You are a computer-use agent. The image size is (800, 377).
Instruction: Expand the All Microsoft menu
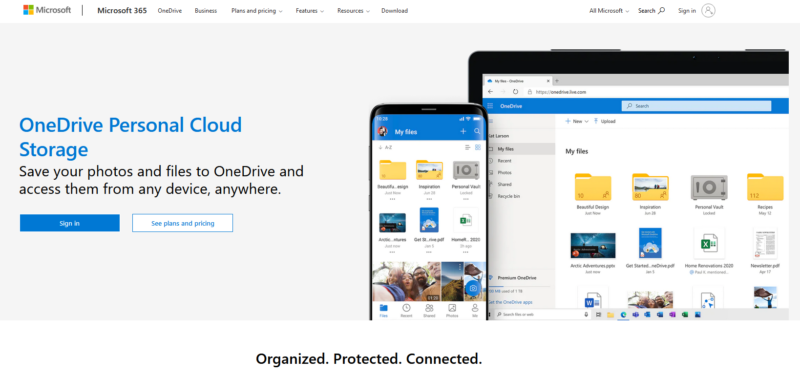609,11
